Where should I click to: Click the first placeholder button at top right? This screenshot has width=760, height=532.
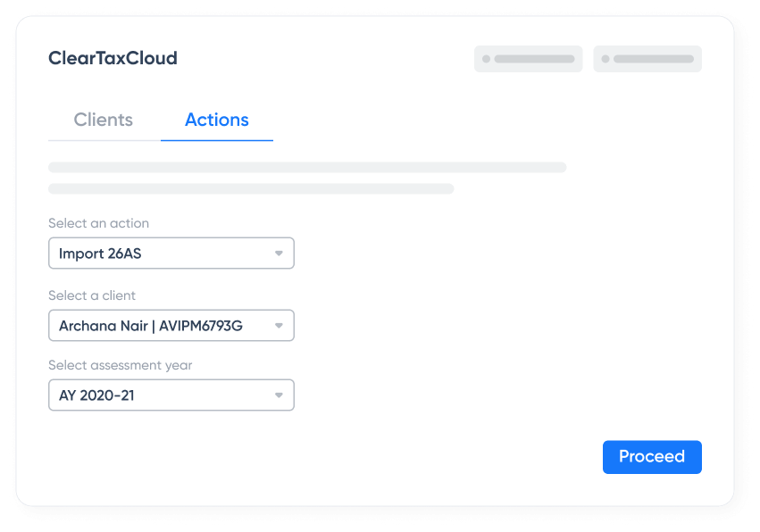(528, 59)
